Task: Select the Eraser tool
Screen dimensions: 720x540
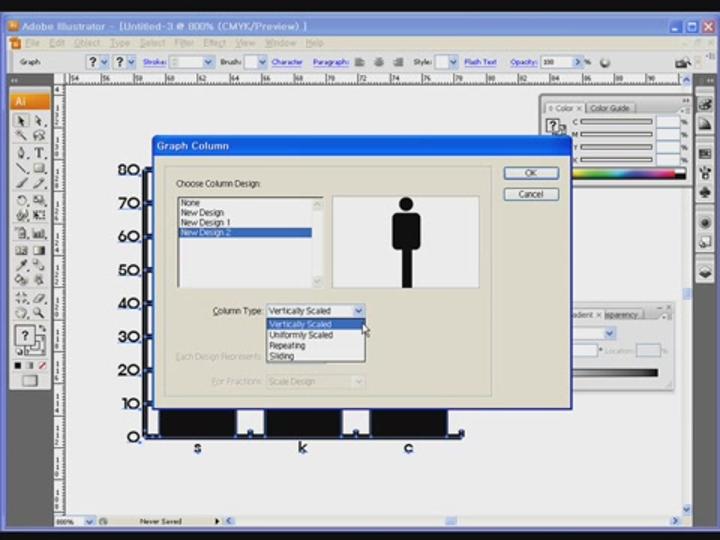Action: [x=39, y=298]
